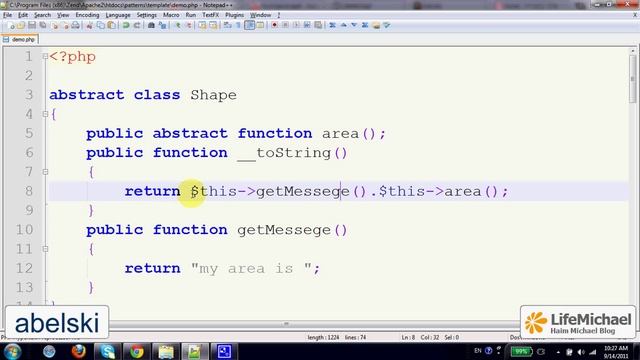Open the Settings menu
This screenshot has height=360, width=640.
147,15
